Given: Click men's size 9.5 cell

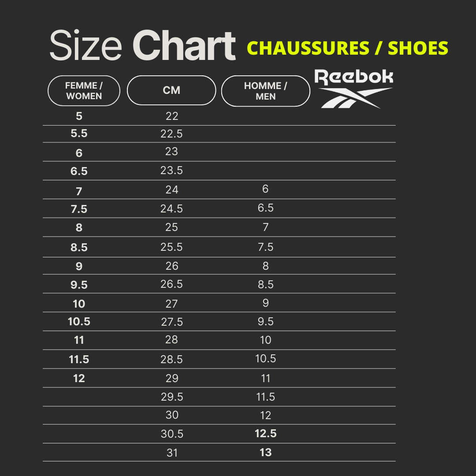Looking at the screenshot, I should (265, 322).
